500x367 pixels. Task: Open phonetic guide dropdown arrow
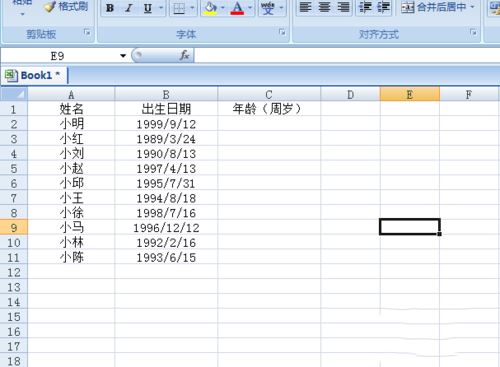tap(281, 8)
